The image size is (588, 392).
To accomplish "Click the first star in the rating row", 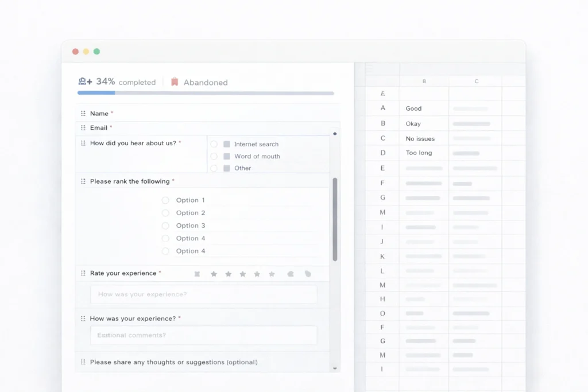I will click(214, 274).
